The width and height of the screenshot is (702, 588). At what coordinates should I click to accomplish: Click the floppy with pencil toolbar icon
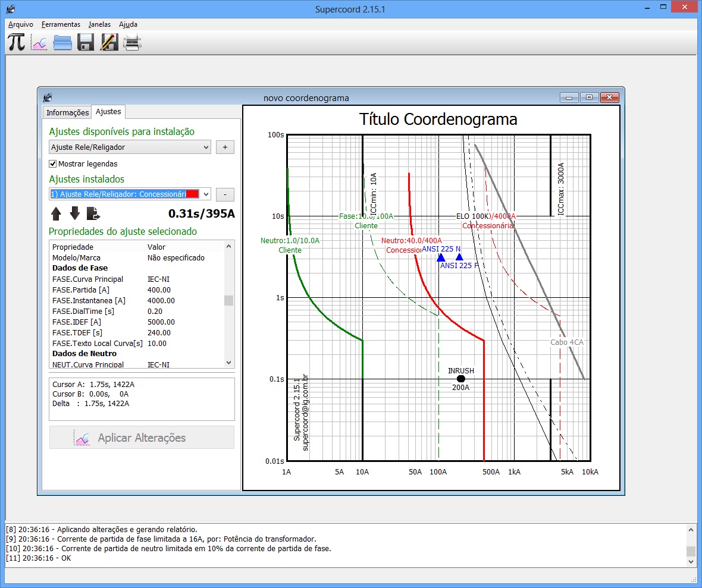coord(109,43)
